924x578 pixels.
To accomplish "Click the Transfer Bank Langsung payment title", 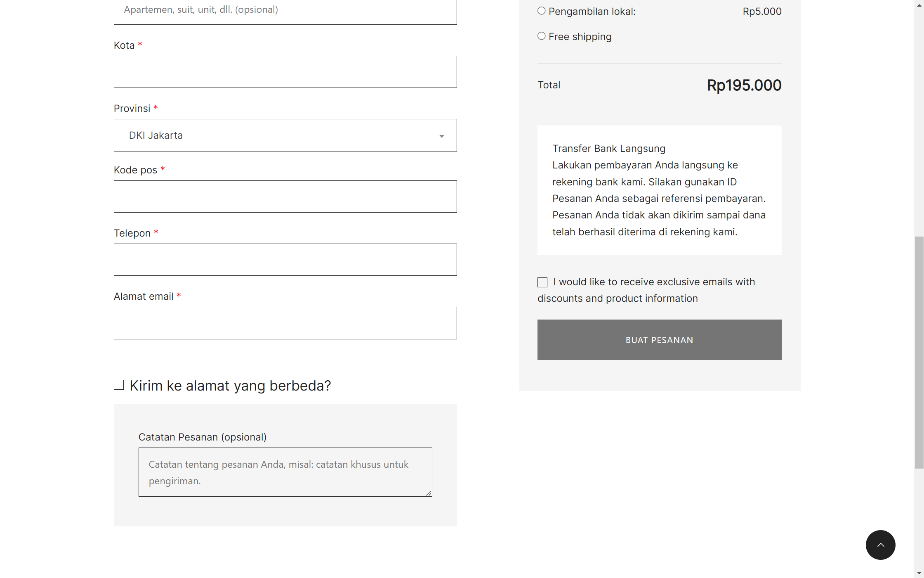I will 608,149.
